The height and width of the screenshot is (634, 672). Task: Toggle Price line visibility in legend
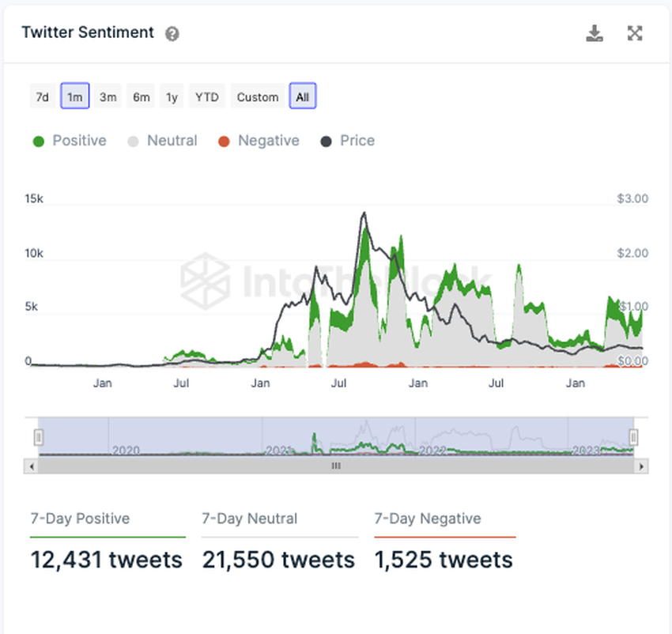[355, 141]
